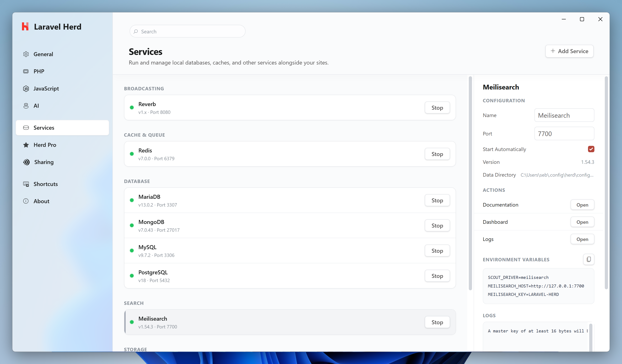Click the Shortcuts keyboard icon
Viewport: 622px width, 364px height.
26,184
